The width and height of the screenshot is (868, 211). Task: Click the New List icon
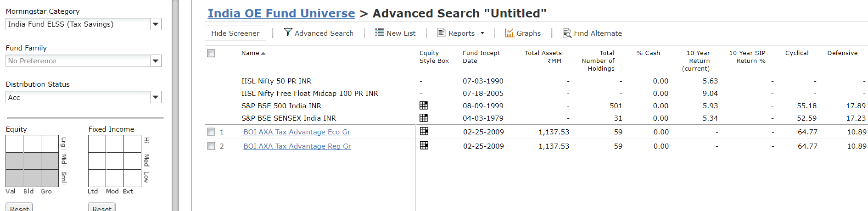[379, 32]
